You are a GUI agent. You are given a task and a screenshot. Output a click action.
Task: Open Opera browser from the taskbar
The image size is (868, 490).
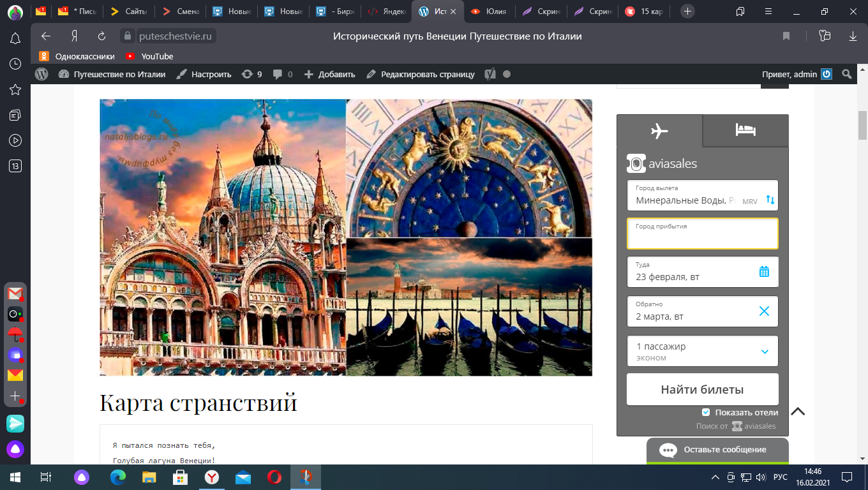pyautogui.click(x=274, y=477)
